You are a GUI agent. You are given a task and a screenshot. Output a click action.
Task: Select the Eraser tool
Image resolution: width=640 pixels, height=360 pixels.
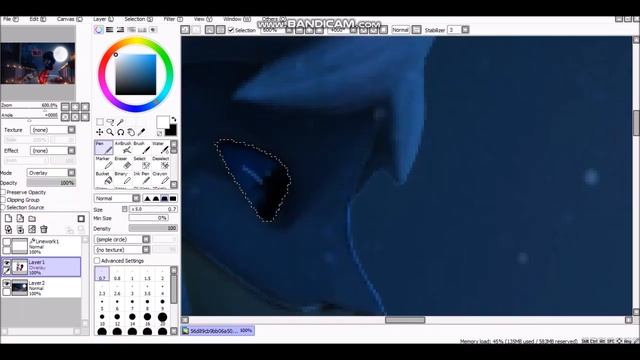pos(123,163)
